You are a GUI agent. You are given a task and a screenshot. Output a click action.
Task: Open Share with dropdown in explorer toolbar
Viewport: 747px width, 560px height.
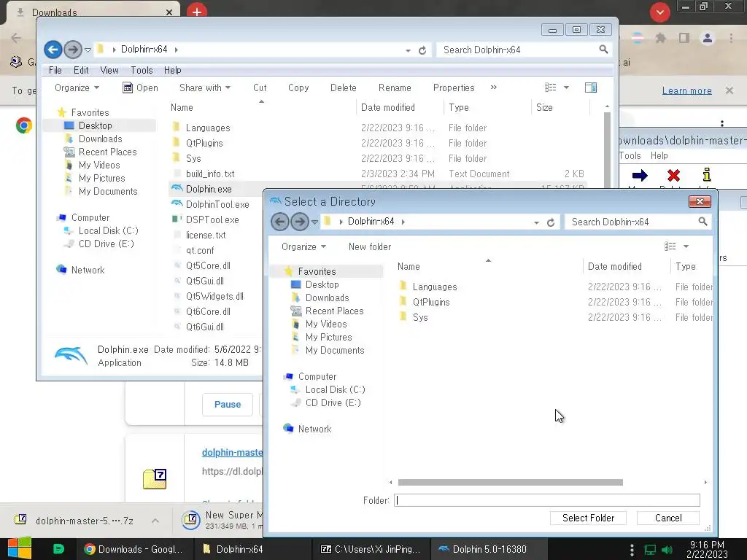[x=205, y=87]
